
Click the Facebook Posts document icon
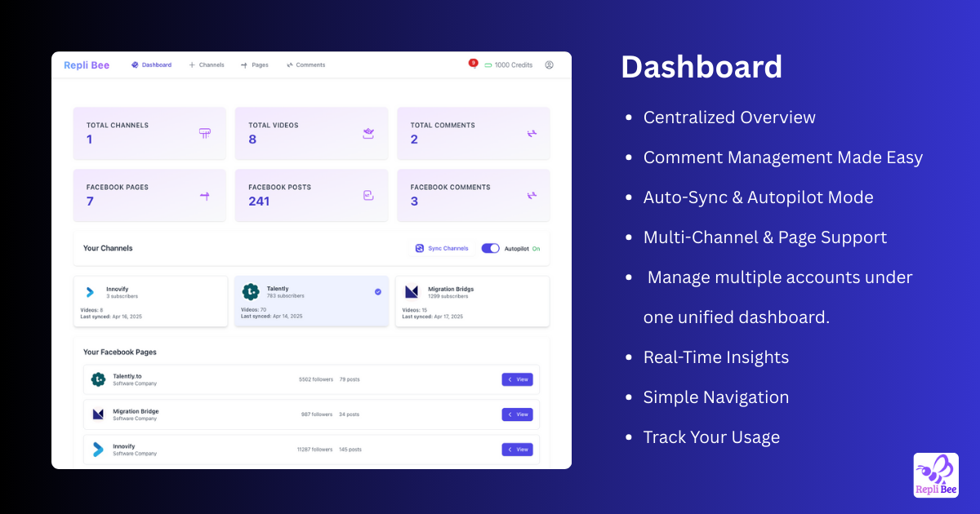[368, 194]
